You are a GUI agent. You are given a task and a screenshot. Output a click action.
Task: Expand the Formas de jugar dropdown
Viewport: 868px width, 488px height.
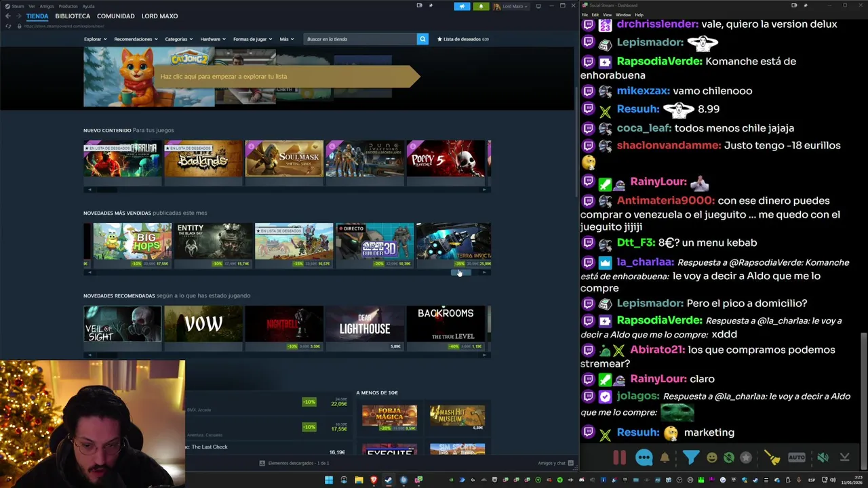(252, 39)
